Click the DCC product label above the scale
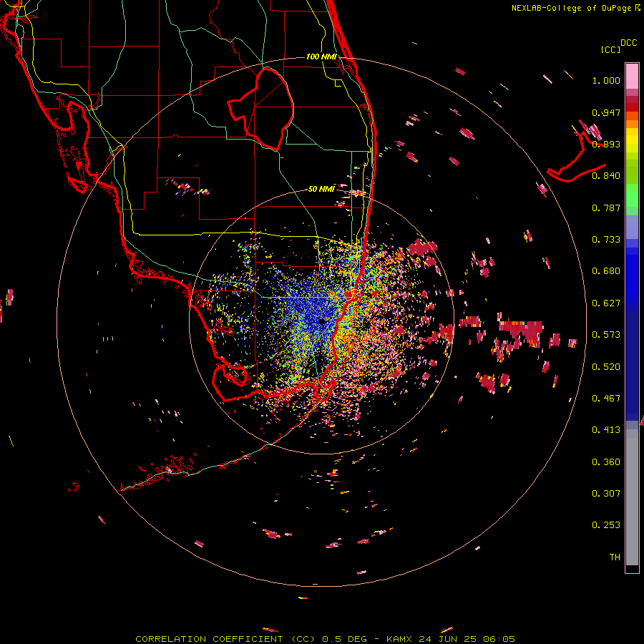The image size is (644, 644). pos(629,43)
